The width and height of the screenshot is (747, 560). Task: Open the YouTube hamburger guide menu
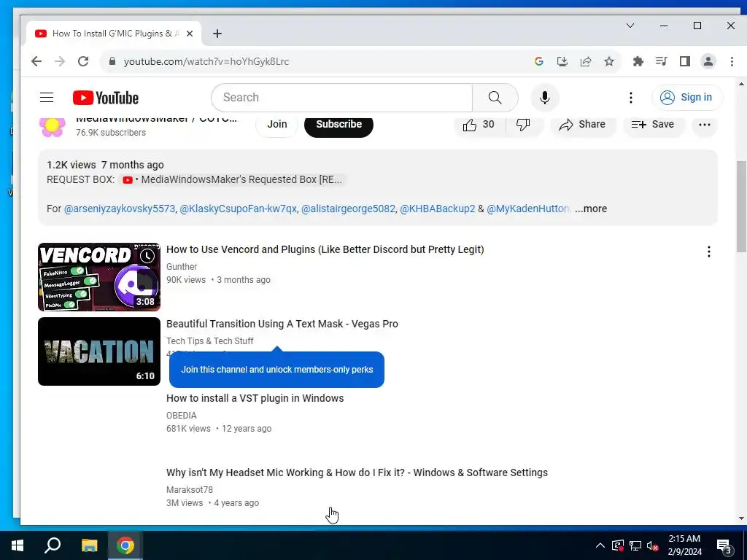point(47,98)
